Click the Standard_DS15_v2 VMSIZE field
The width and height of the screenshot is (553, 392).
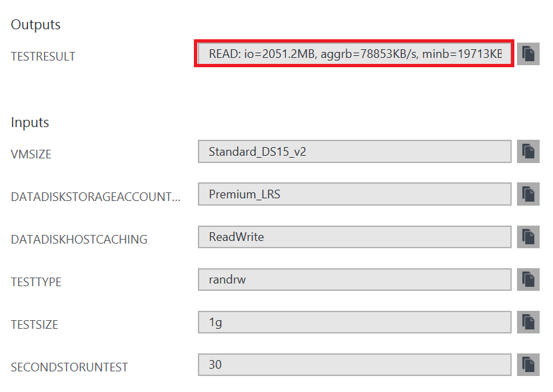(x=354, y=152)
